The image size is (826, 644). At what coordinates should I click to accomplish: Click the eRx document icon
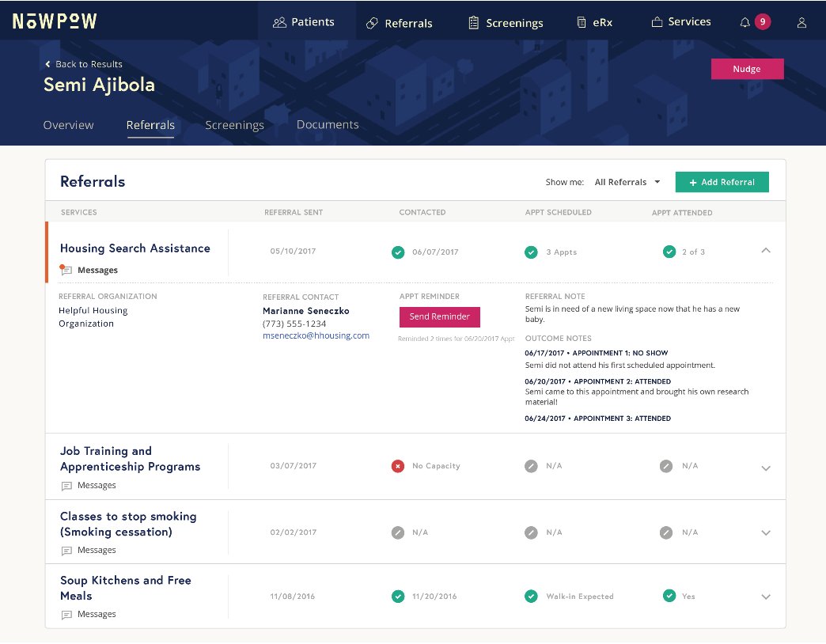coord(582,22)
